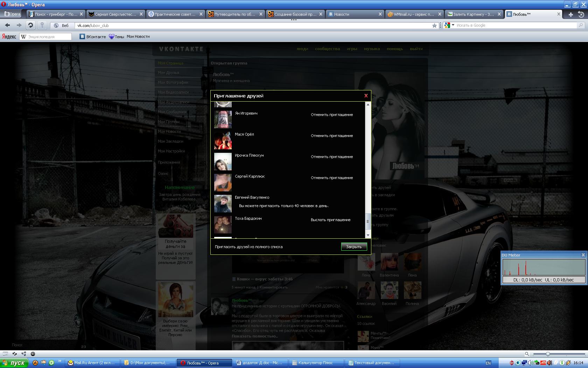
Task: Open a new tab with the plus icon
Action: coord(570,14)
